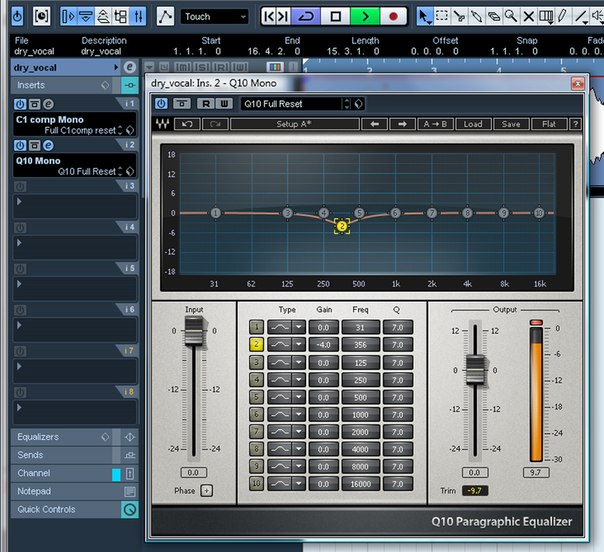Open the Equalizers inspector tab
The width and height of the screenshot is (604, 552).
(x=38, y=437)
